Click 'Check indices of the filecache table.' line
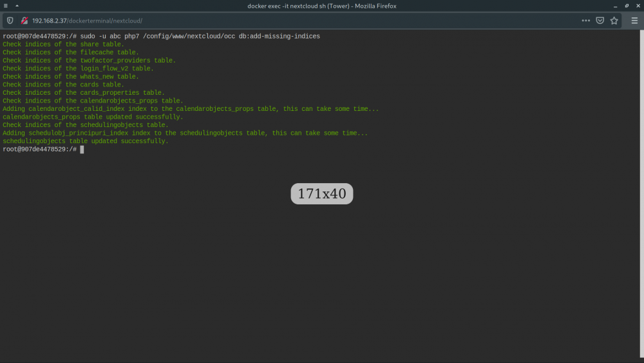Viewport: 644px width, 363px height. tap(71, 52)
